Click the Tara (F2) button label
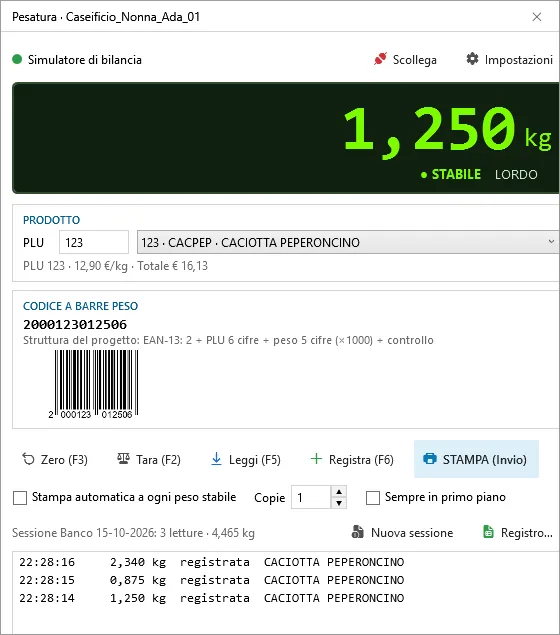This screenshot has width=560, height=635. 158,460
